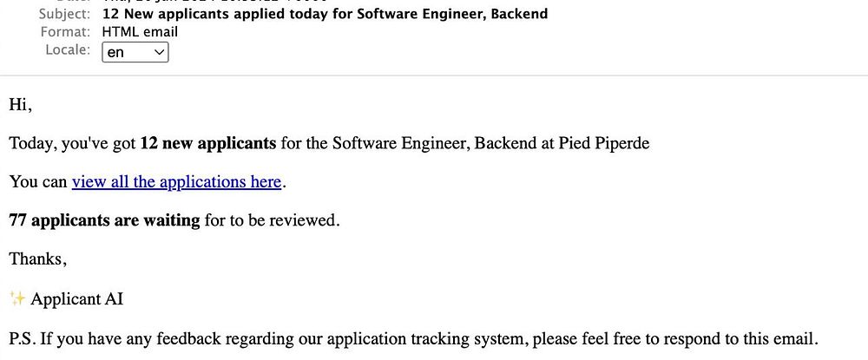The height and width of the screenshot is (360, 868).
Task: Click the bold '12 new applicants' text
Action: 207,143
